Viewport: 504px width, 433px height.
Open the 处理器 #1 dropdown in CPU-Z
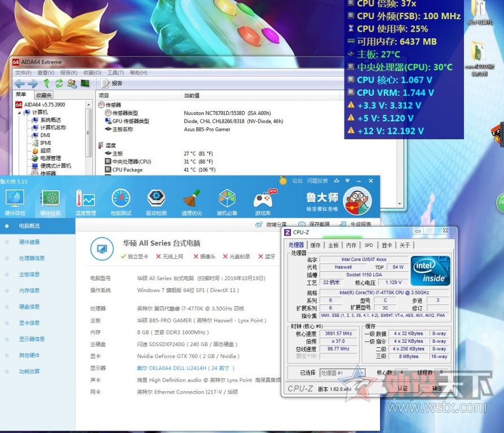(x=362, y=373)
